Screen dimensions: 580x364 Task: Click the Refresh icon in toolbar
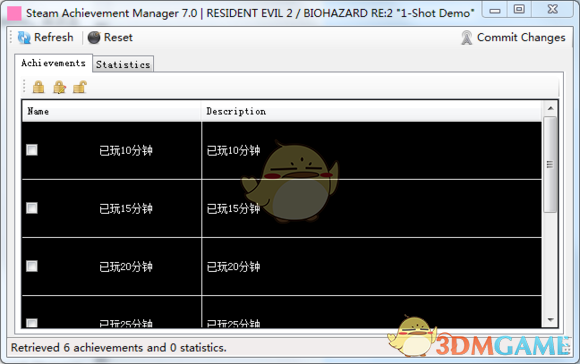[24, 37]
